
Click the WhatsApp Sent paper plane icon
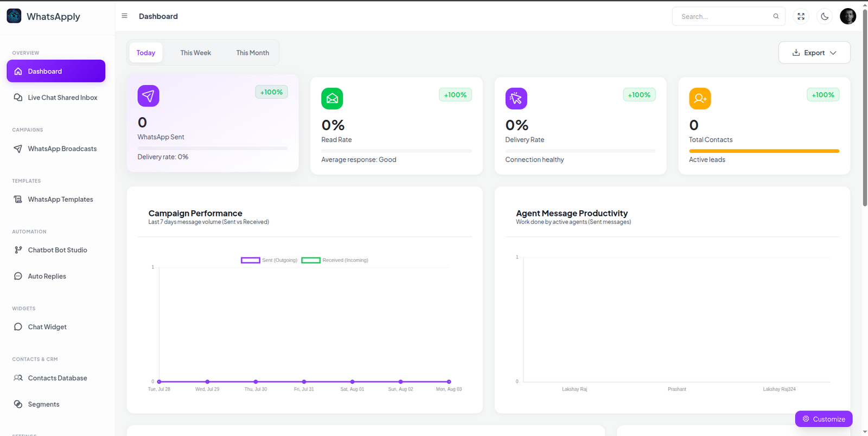click(148, 96)
